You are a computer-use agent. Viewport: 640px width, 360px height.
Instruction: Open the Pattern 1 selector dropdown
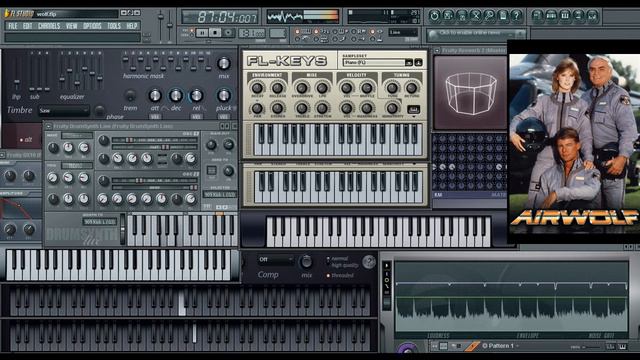pyautogui.click(x=500, y=346)
